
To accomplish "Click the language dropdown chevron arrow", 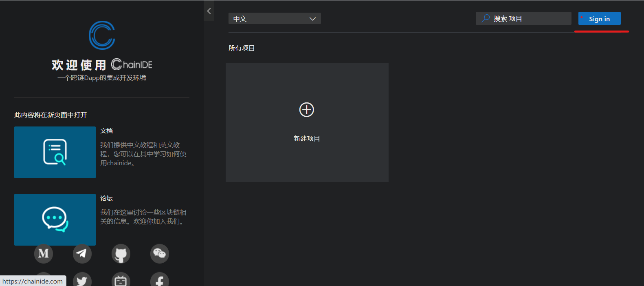I will [x=312, y=19].
